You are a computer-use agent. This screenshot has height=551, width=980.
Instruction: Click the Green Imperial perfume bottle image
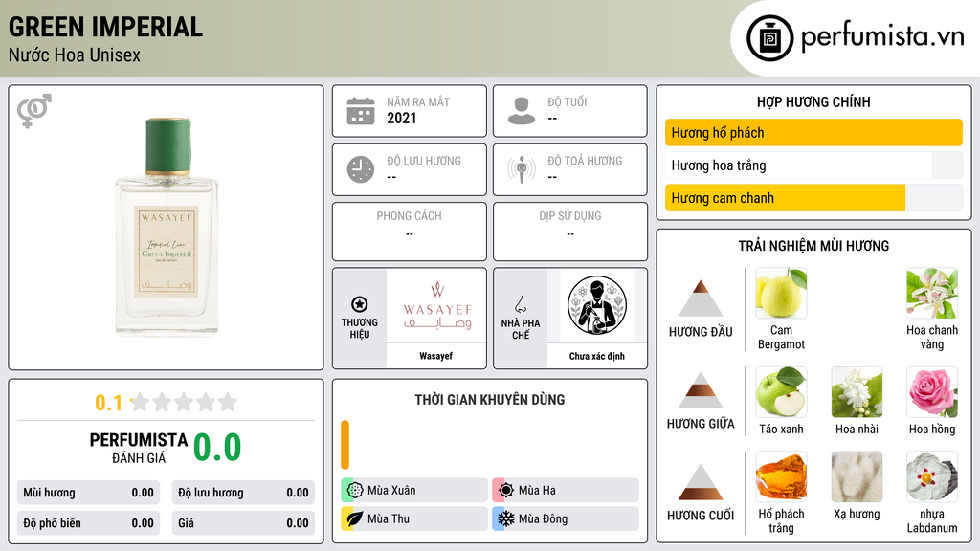tap(167, 227)
